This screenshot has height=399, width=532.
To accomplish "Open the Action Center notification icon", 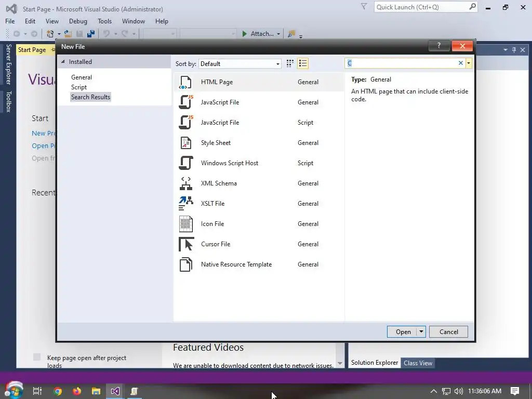I will [x=515, y=391].
